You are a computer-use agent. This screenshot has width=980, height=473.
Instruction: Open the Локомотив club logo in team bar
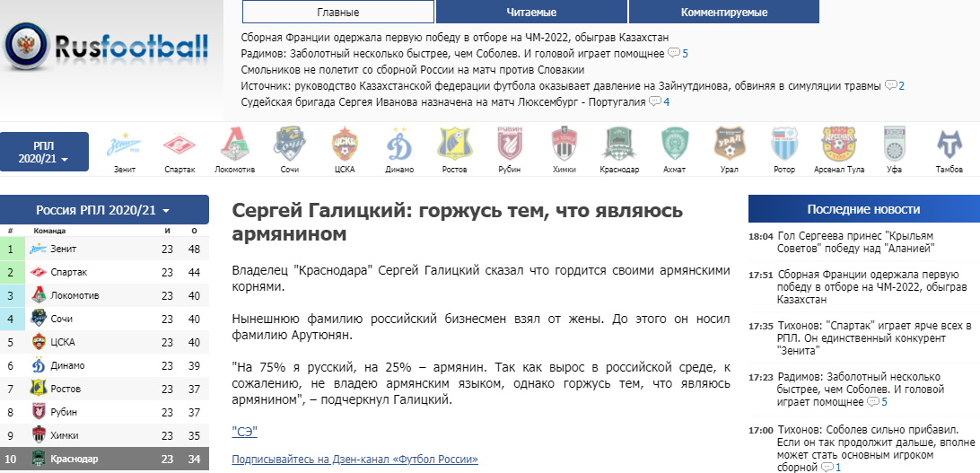[234, 145]
